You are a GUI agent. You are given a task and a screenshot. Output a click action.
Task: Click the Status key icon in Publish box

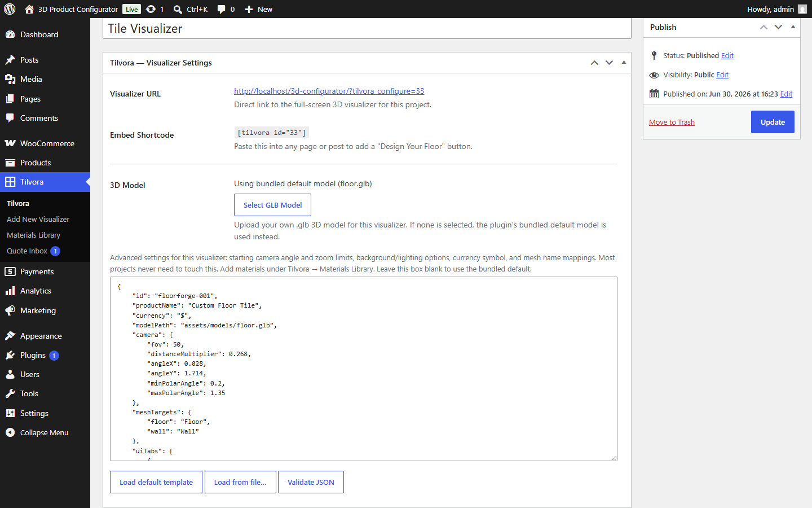pyautogui.click(x=654, y=55)
